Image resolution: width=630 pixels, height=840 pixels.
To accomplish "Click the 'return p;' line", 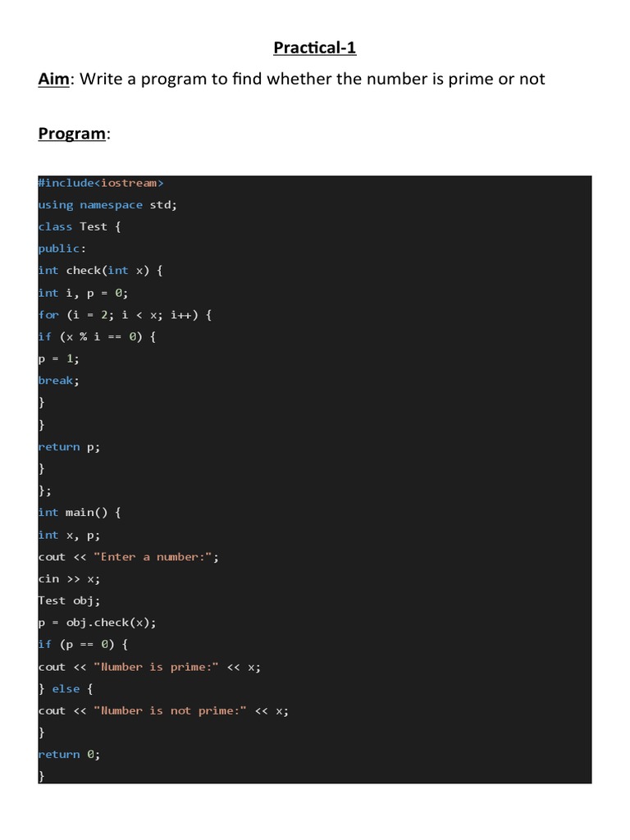I will point(69,447).
